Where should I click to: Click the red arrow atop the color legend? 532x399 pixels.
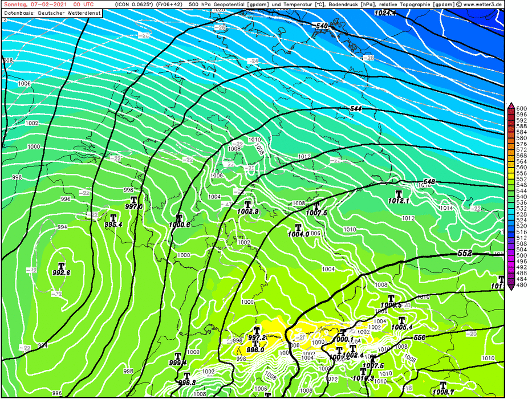tap(511, 106)
